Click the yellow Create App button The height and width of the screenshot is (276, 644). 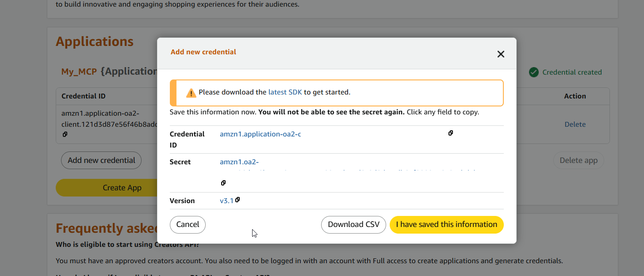click(x=107, y=188)
